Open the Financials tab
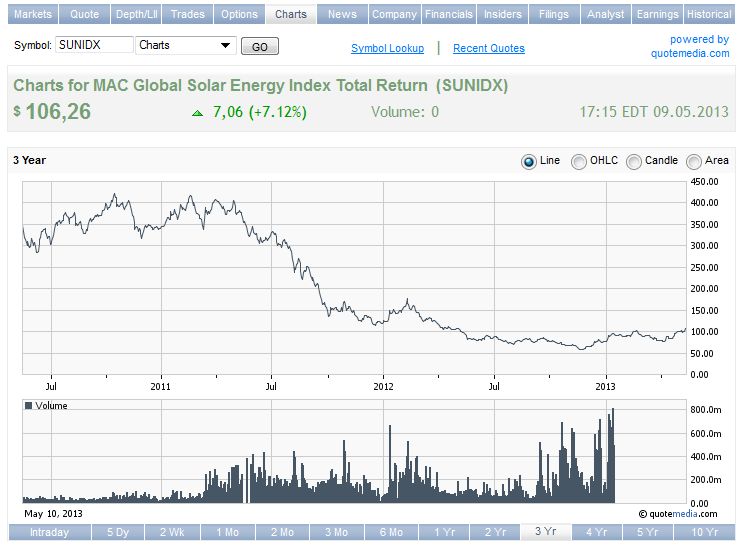This screenshot has height=547, width=745. pyautogui.click(x=449, y=14)
